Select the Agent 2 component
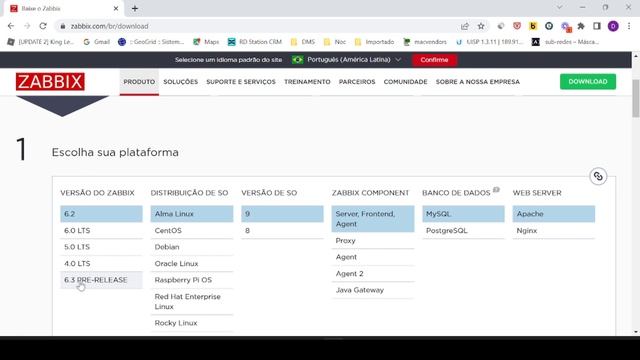Screen dimensions: 640x360 coord(373,274)
